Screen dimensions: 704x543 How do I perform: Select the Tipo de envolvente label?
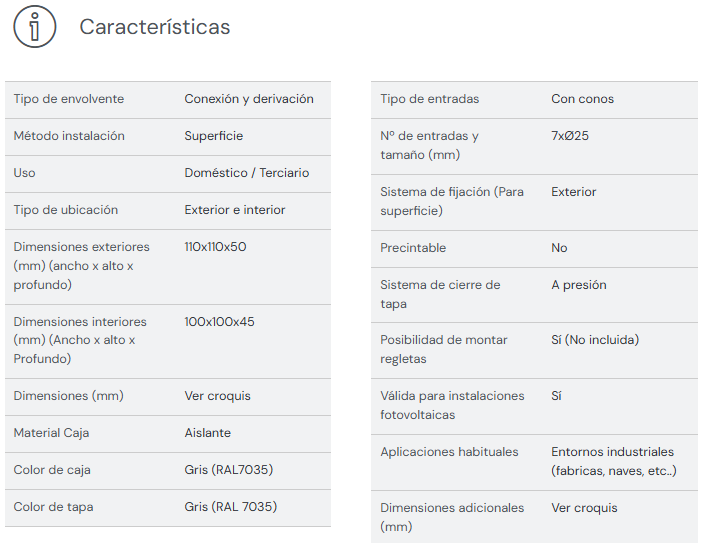pos(69,99)
